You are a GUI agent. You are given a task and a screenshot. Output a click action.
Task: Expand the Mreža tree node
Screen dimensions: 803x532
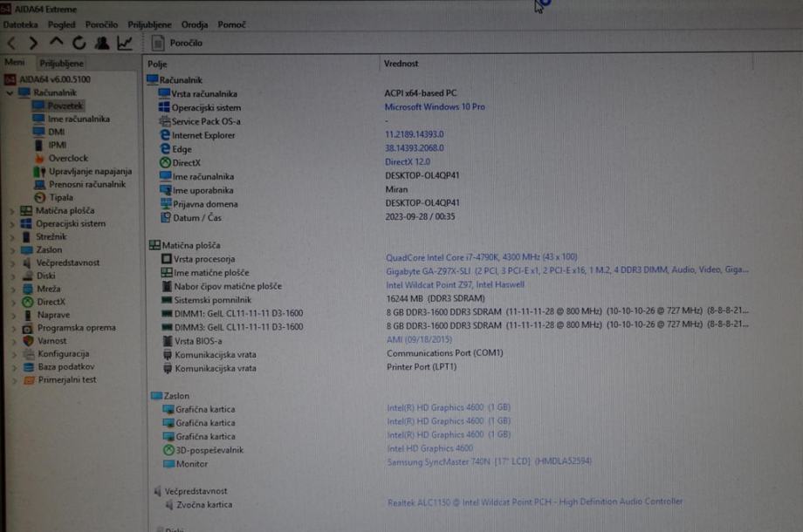tap(13, 289)
